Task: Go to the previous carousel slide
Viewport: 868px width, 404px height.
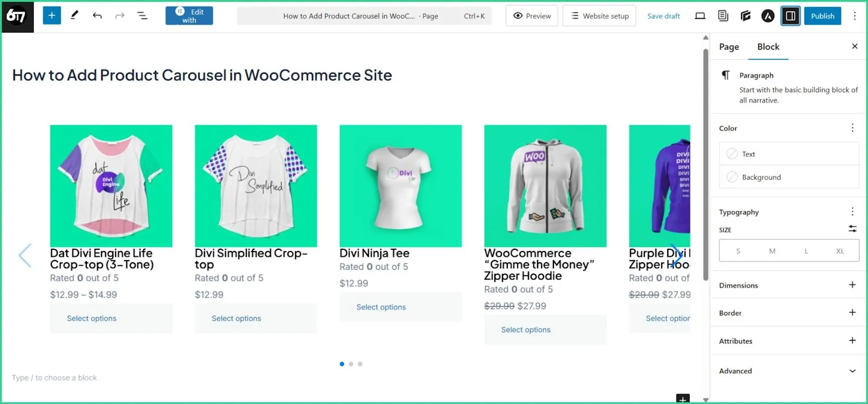Action: [x=25, y=255]
